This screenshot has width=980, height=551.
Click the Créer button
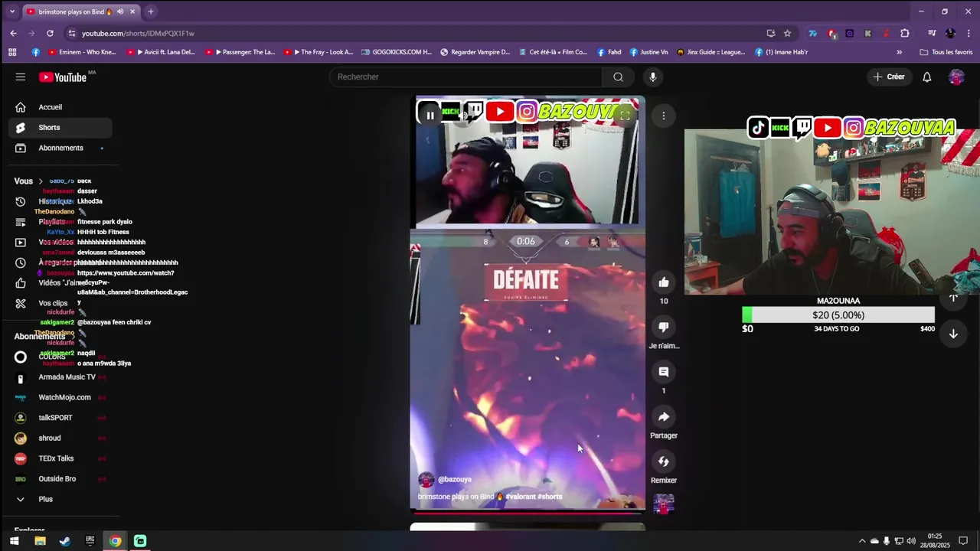[x=889, y=77]
